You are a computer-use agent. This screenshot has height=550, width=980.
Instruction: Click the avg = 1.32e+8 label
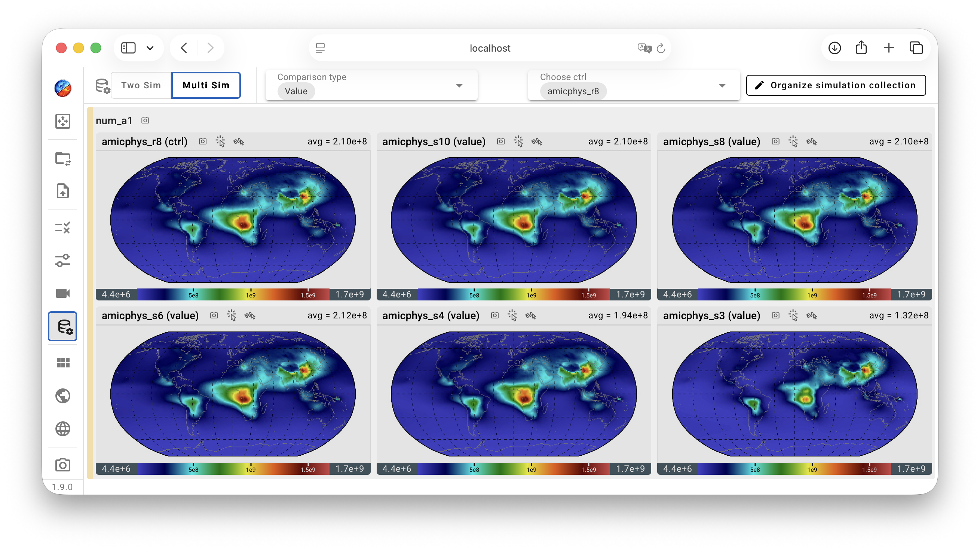click(898, 315)
